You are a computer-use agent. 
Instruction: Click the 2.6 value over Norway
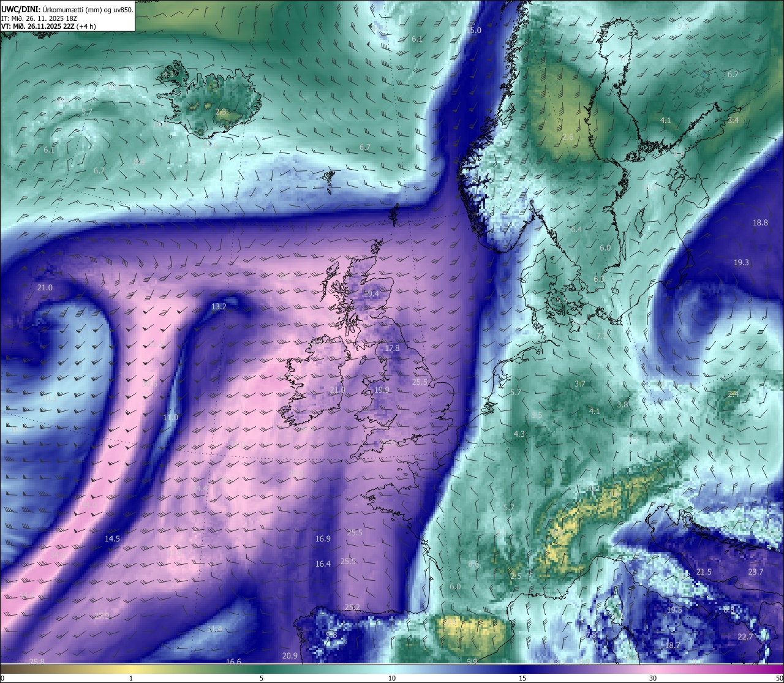tap(568, 137)
